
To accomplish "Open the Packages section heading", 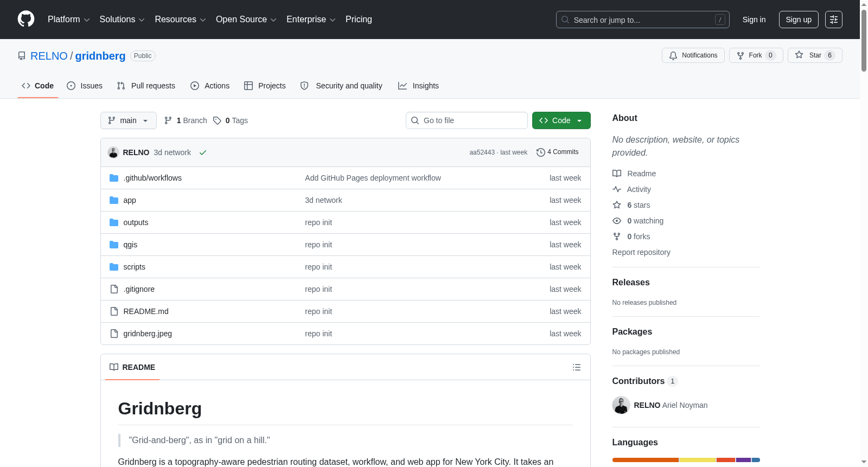I will [x=632, y=332].
